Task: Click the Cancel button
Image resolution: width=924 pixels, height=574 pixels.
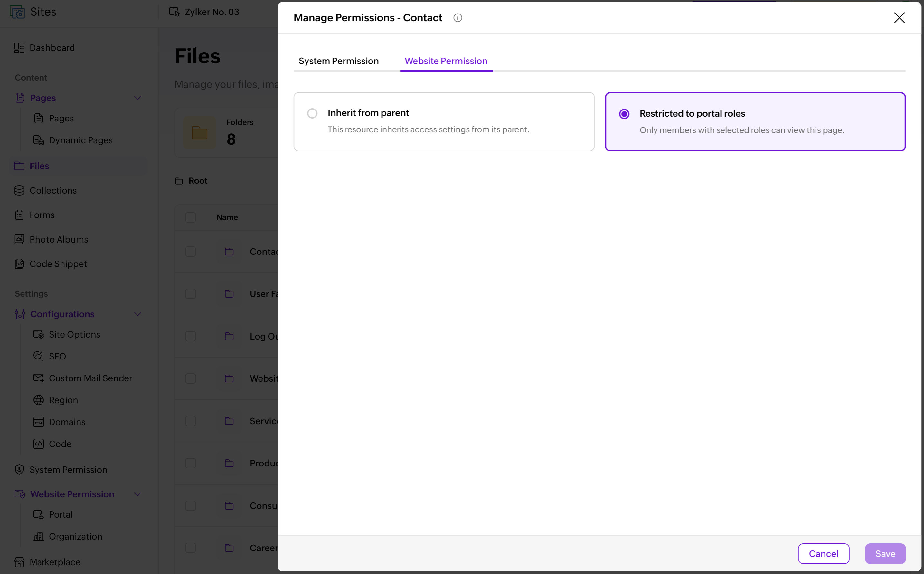Action: pos(824,554)
